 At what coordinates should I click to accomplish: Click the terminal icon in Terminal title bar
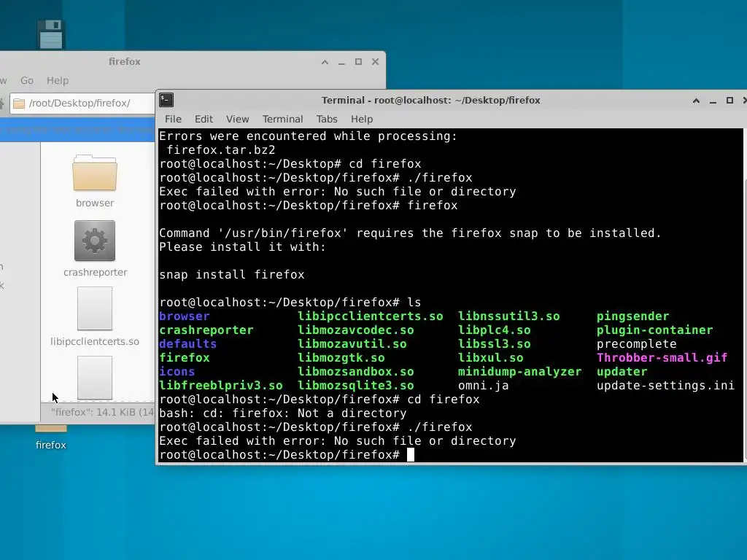tap(166, 100)
